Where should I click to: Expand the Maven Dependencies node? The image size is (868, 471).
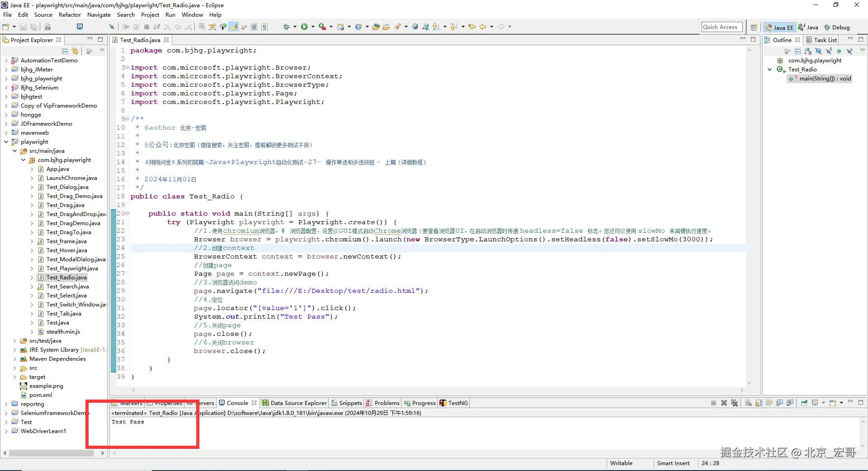15,359
